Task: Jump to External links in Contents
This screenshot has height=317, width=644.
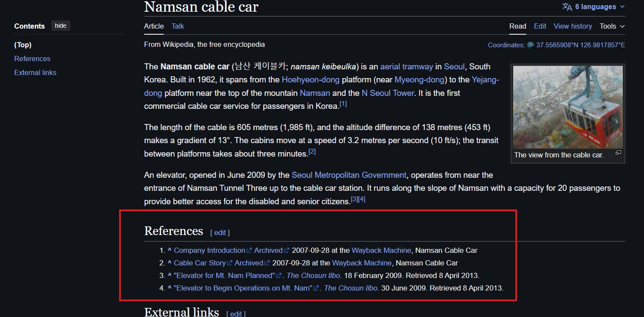Action: pyautogui.click(x=35, y=73)
